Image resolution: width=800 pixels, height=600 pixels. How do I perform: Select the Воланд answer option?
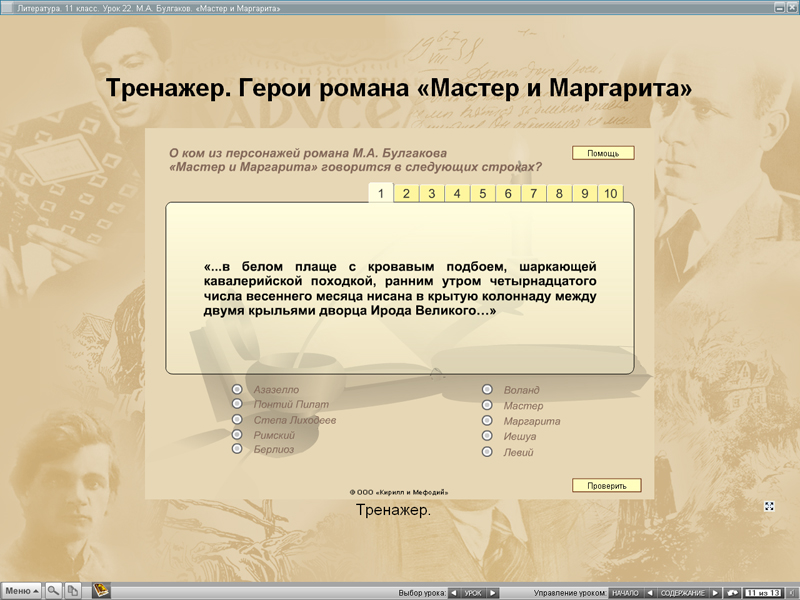point(486,389)
